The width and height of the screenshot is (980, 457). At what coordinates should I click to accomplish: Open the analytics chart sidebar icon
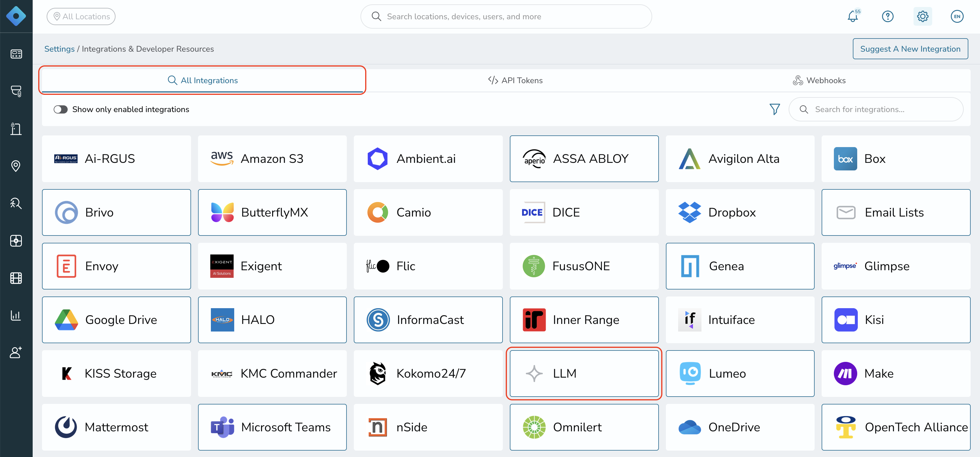tap(16, 315)
